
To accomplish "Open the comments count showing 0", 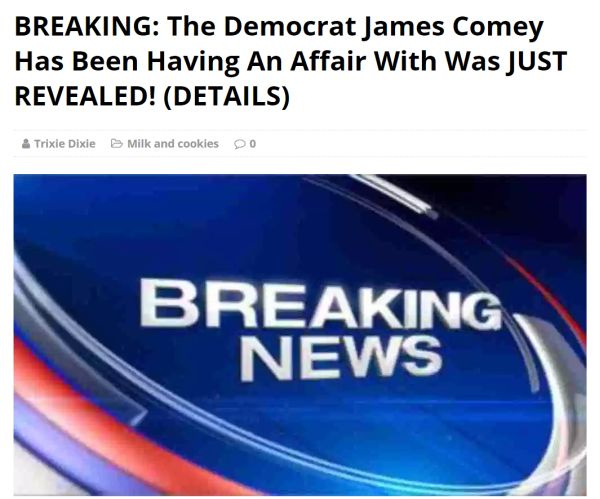I will [x=253, y=144].
